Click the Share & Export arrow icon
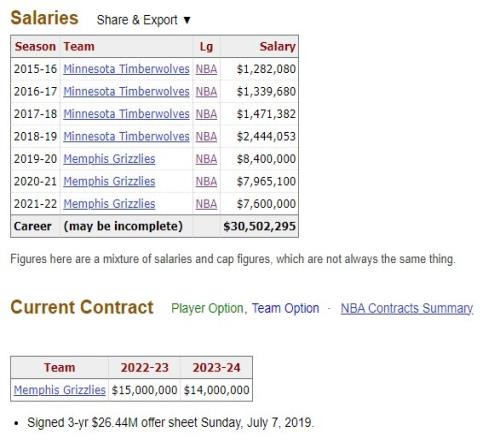The height and width of the screenshot is (440, 500). pos(187,20)
